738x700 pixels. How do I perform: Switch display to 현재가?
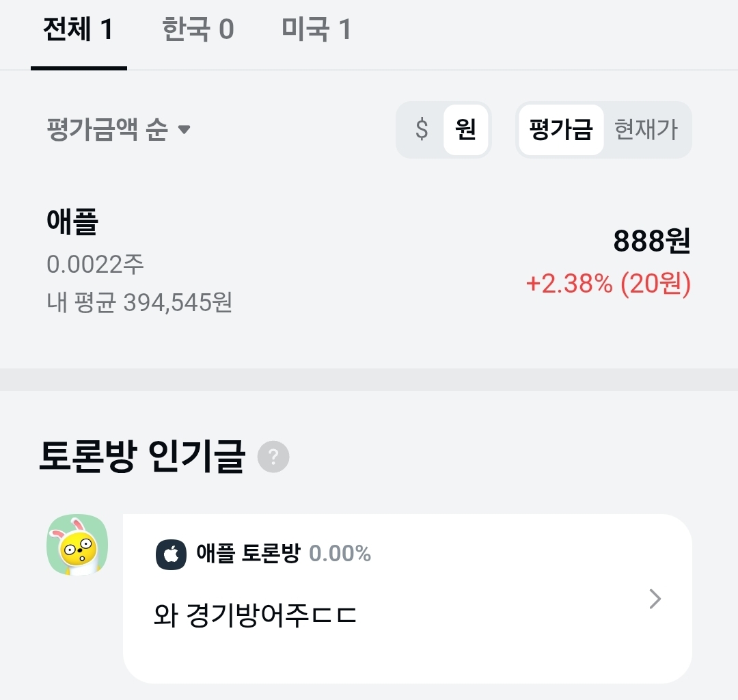646,129
